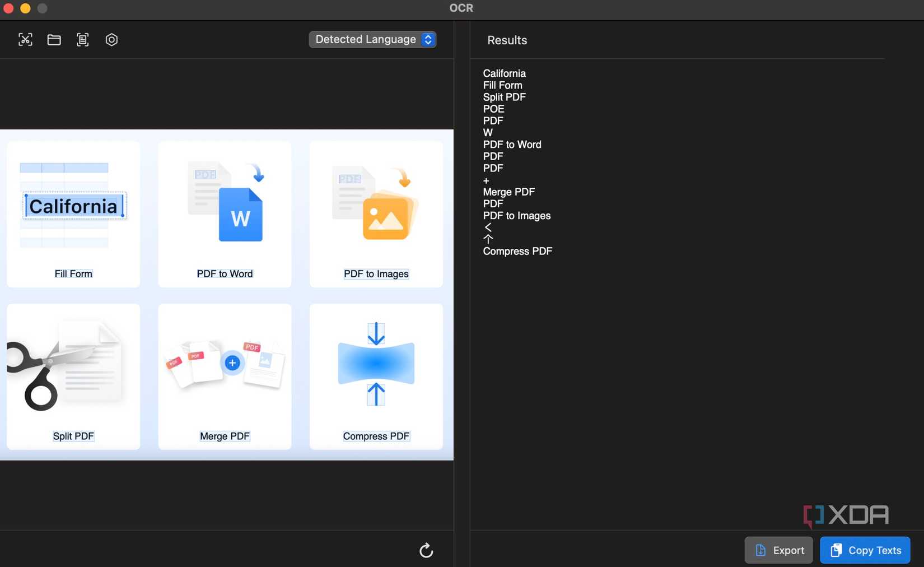Click 'Fill Form' in the Results list
Viewport: 924px width, 567px height.
coord(502,85)
